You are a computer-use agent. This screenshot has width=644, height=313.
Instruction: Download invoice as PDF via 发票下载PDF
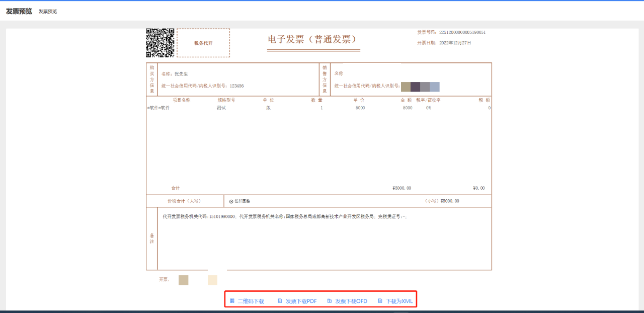pos(301,301)
